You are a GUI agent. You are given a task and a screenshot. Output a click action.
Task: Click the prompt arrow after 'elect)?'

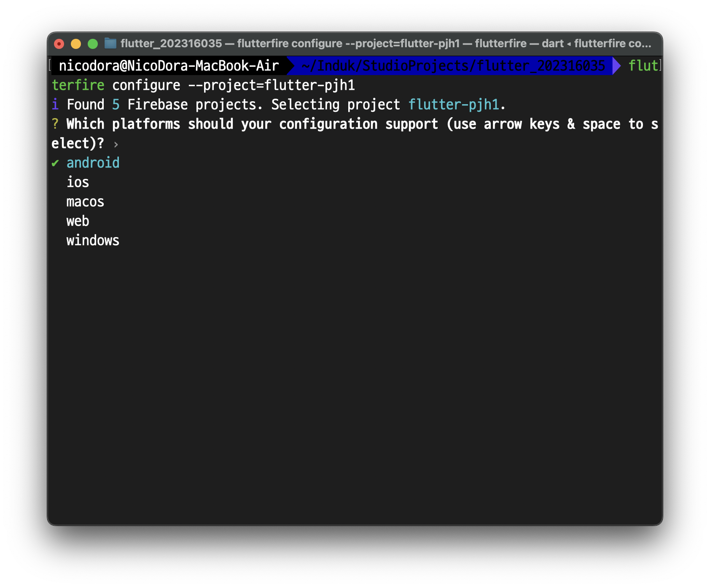[x=116, y=144]
